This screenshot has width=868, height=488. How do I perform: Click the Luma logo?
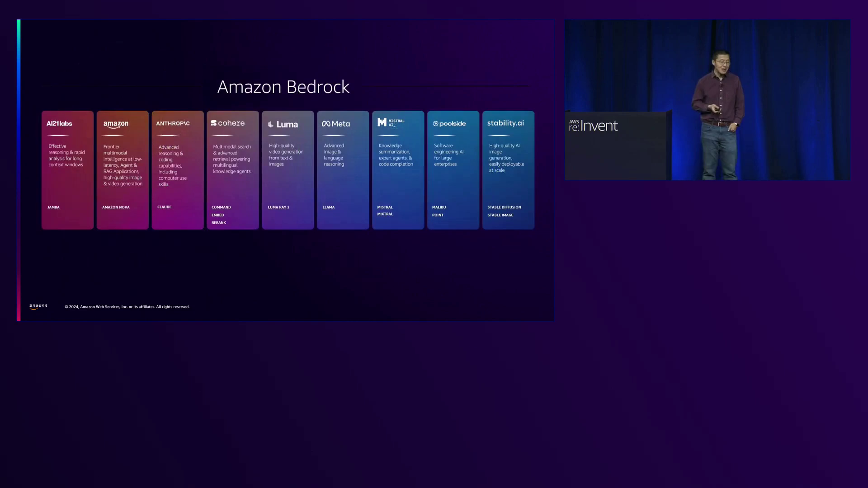(x=283, y=124)
